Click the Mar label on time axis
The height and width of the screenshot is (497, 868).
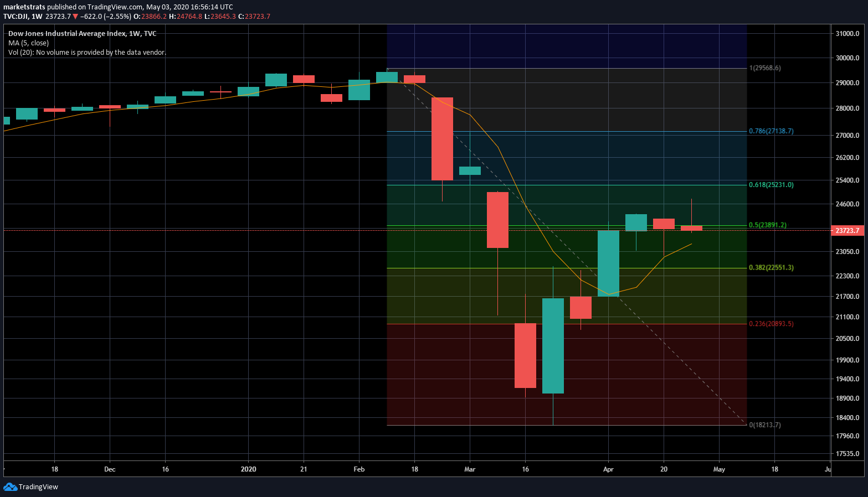click(470, 469)
